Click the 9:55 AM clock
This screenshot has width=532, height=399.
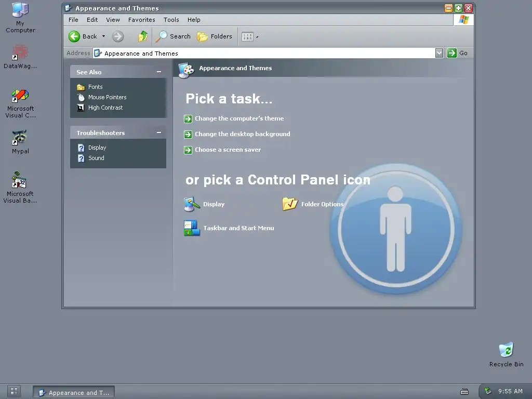pyautogui.click(x=510, y=391)
